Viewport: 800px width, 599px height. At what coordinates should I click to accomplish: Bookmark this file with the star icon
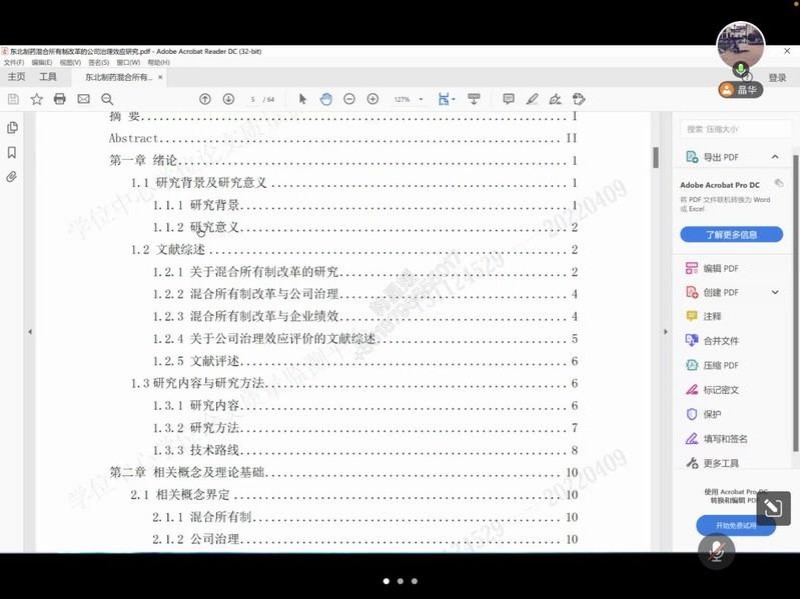pos(37,99)
